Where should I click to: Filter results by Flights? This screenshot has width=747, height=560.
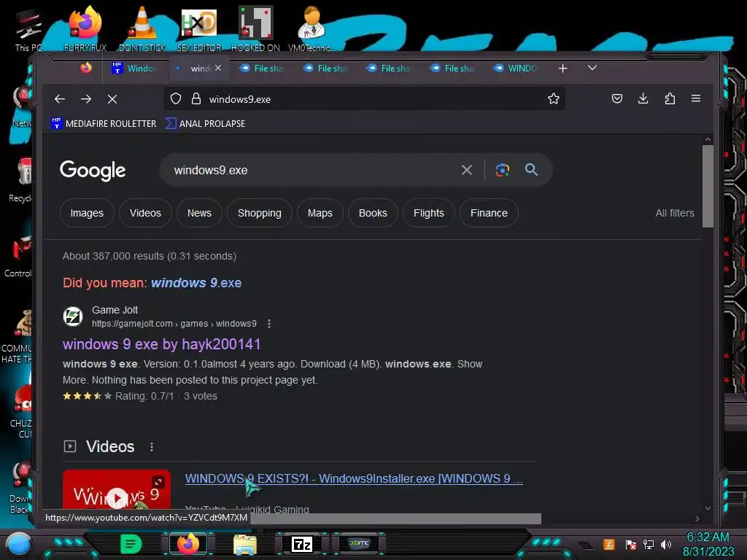429,213
